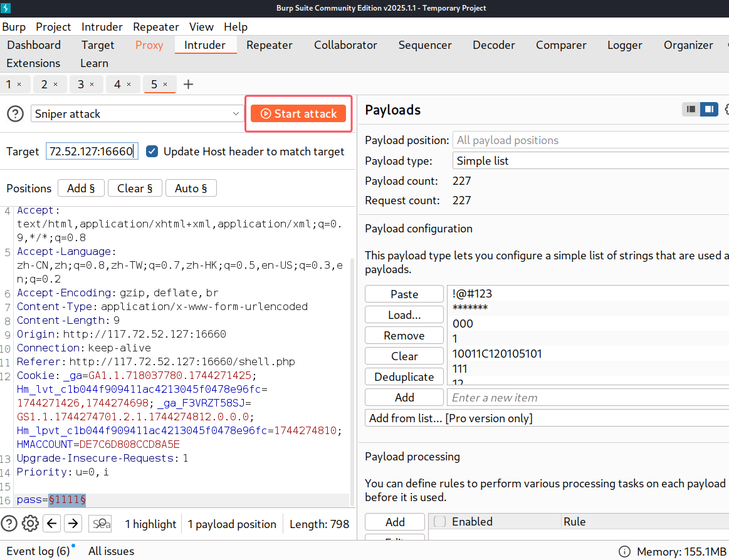Open the Intruder menu
The width and height of the screenshot is (729, 560).
click(x=102, y=27)
